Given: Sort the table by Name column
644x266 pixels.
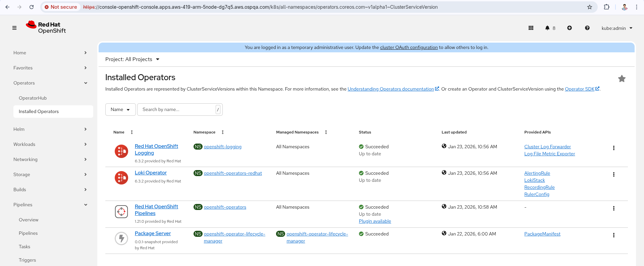Looking at the screenshot, I should click(119, 132).
